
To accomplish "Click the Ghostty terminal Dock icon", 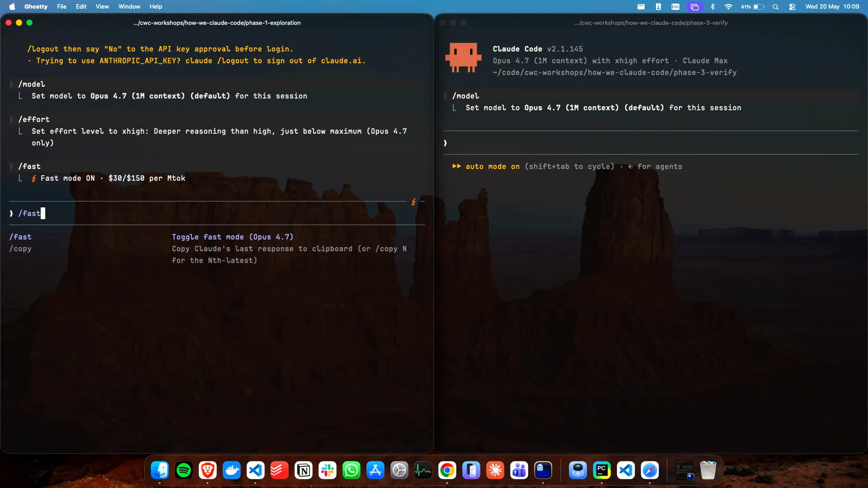I will [x=543, y=470].
